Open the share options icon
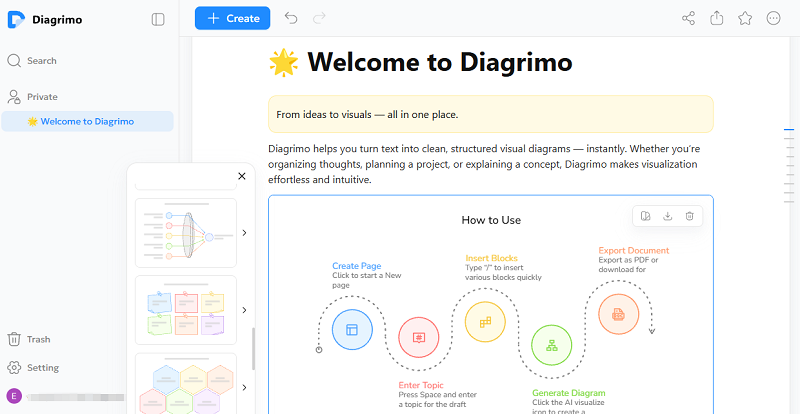Viewport: 800px width, 414px height. coord(688,18)
